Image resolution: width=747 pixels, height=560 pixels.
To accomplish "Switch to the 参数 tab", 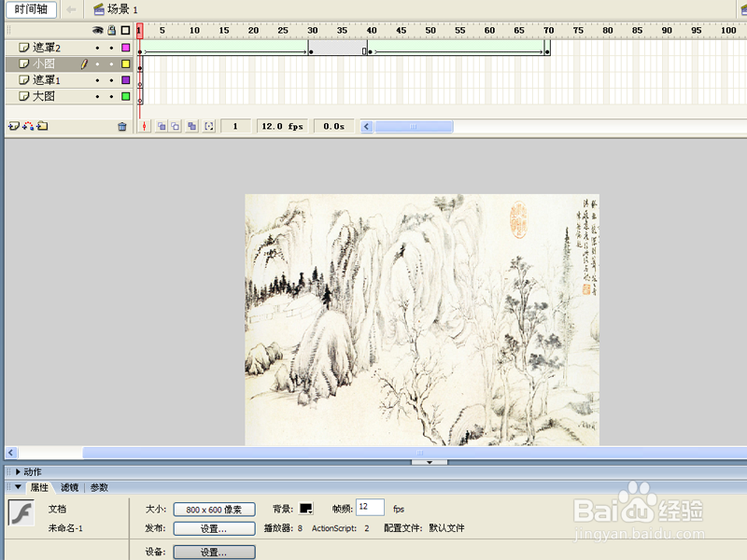I will click(x=99, y=487).
